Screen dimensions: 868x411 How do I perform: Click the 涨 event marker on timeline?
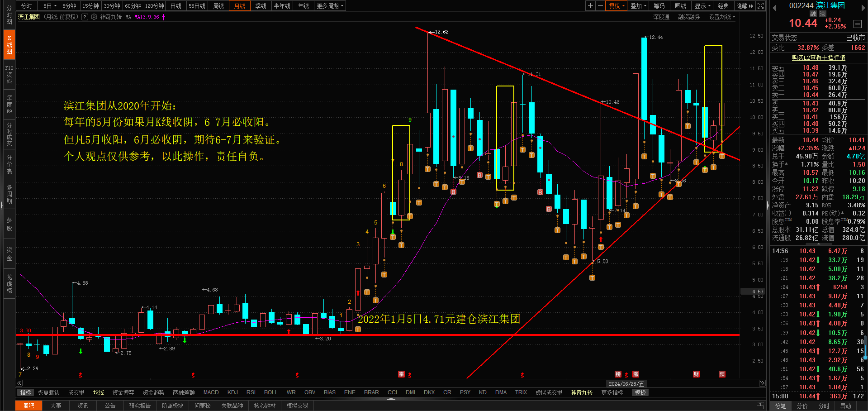click(x=636, y=374)
